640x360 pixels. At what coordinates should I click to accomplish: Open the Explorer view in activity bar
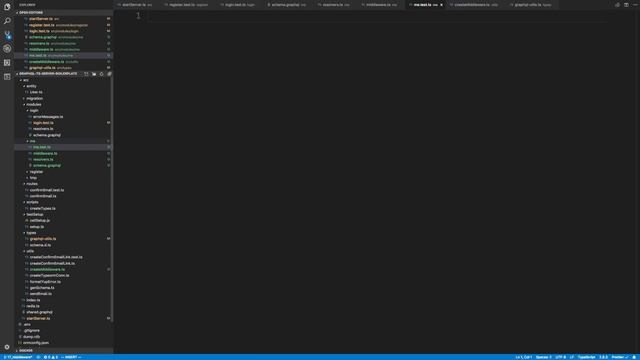(x=7, y=7)
